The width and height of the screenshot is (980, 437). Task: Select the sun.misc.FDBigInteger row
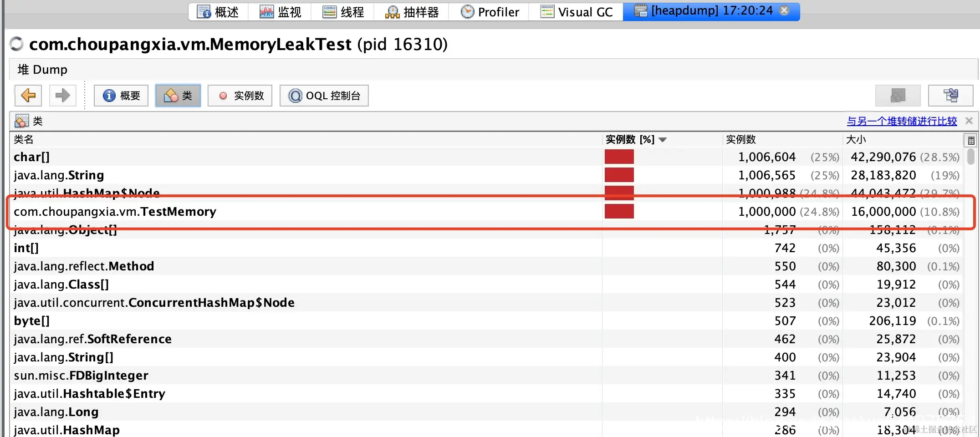tap(486, 375)
